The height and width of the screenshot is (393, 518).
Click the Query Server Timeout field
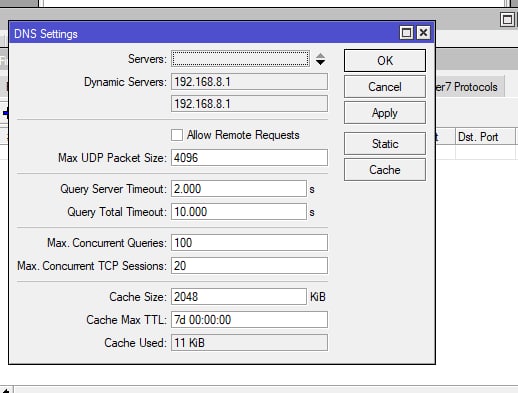pos(239,189)
